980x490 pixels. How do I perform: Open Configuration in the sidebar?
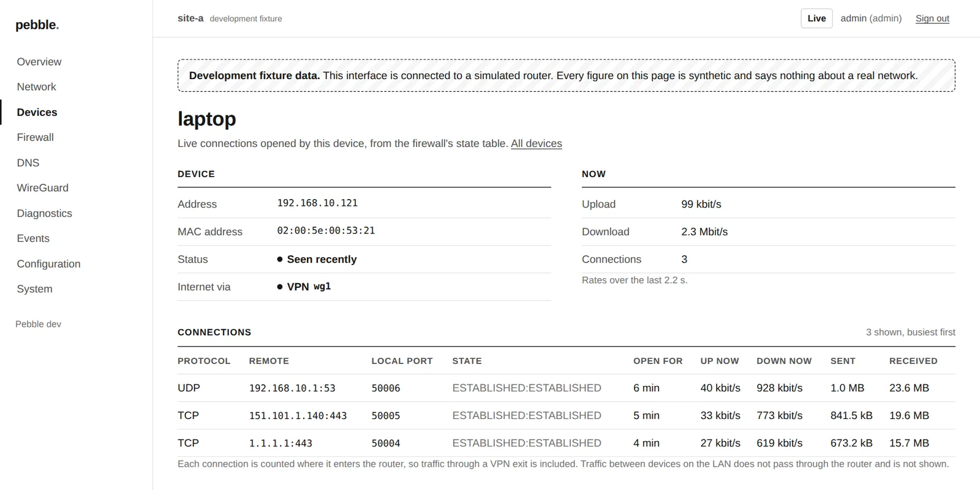[x=48, y=264]
